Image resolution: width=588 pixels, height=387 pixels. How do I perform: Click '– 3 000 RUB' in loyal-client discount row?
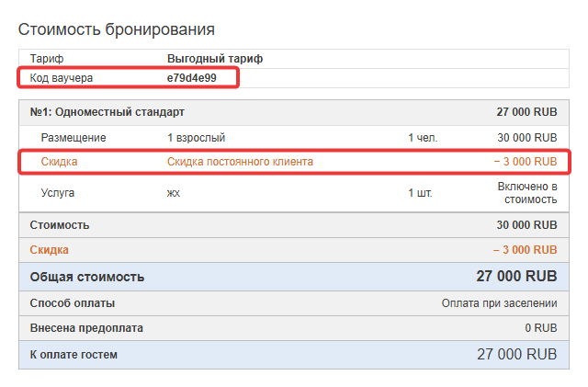526,162
